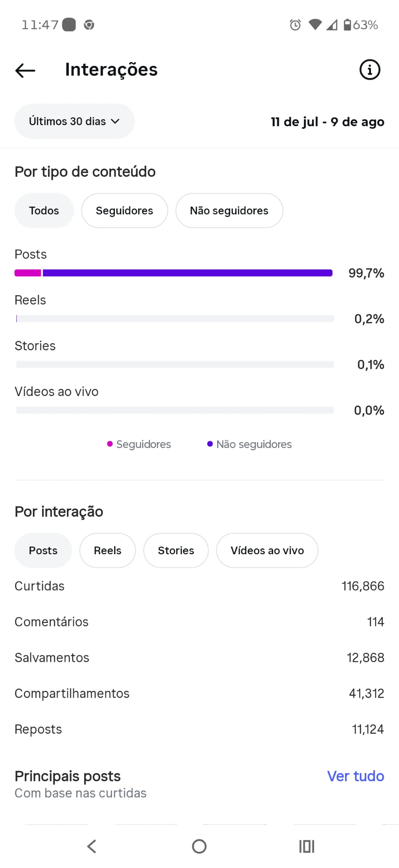Image resolution: width=399 pixels, height=868 pixels.
Task: Open the Últimos 30 dias dropdown
Action: [74, 121]
